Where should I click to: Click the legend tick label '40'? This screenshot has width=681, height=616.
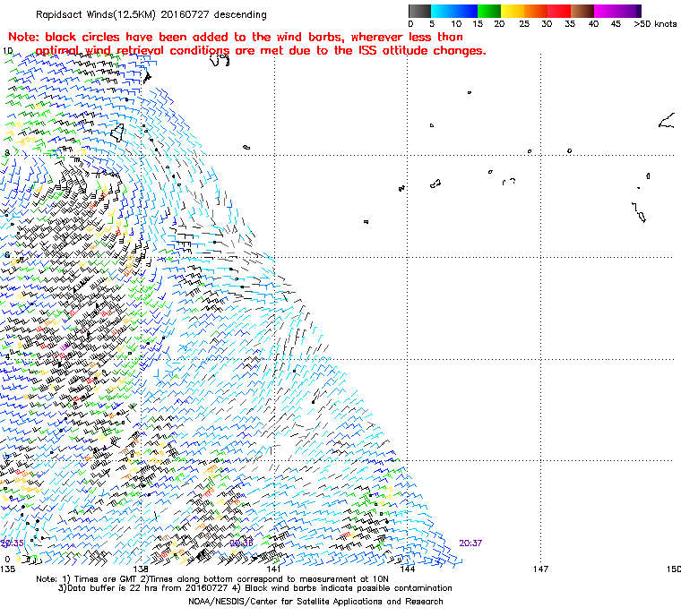click(x=593, y=24)
